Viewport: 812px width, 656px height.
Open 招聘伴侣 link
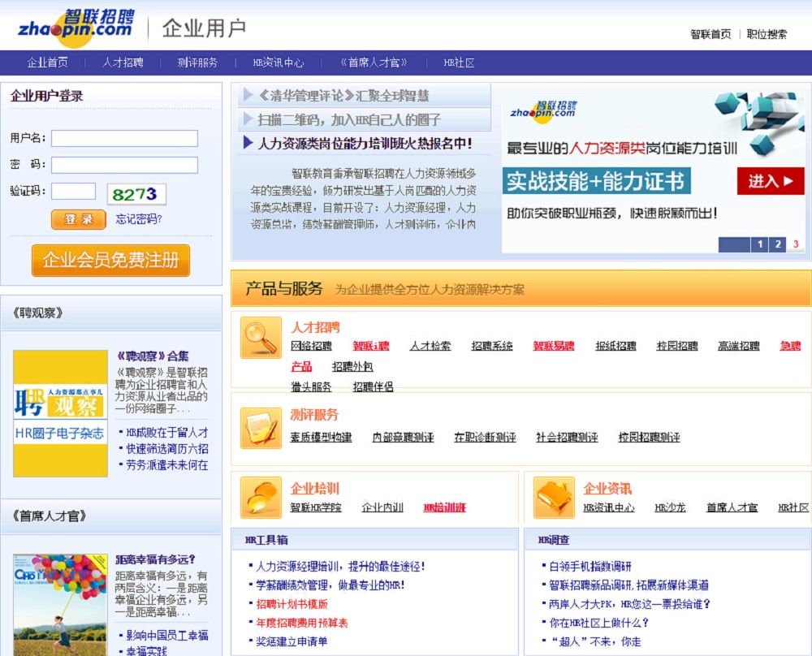(x=373, y=386)
